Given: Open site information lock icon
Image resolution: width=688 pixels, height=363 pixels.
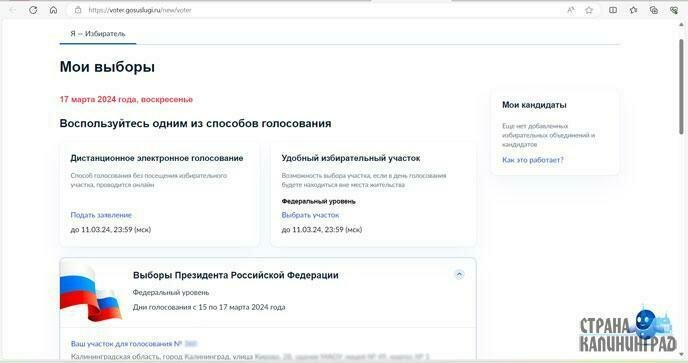Looking at the screenshot, I should pos(78,10).
